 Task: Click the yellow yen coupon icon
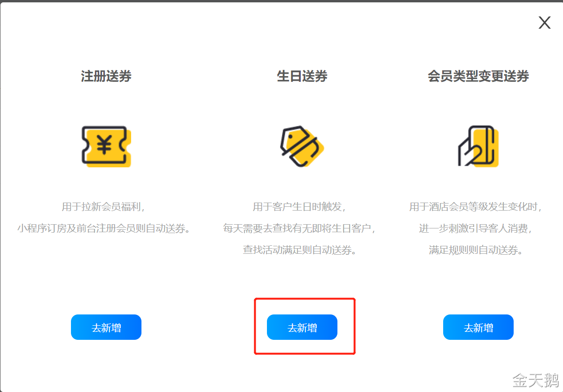pyautogui.click(x=106, y=147)
